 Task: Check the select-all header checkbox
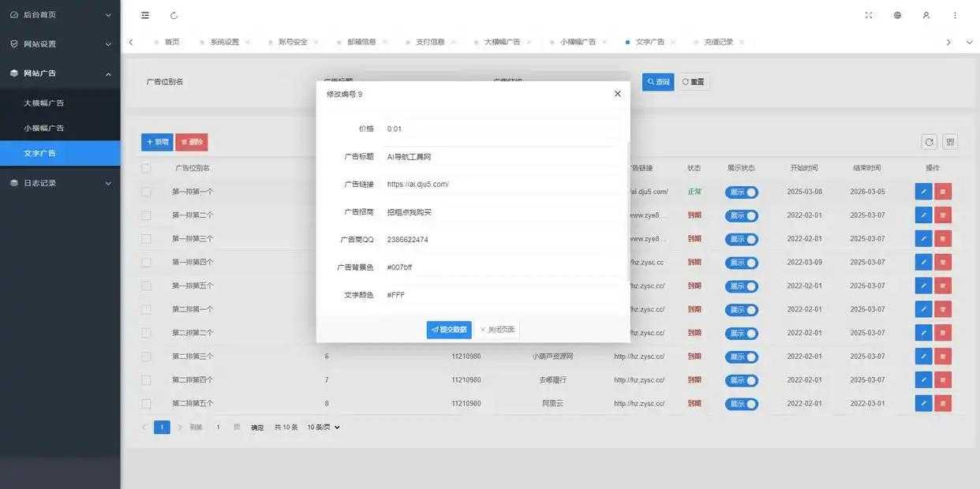point(146,168)
